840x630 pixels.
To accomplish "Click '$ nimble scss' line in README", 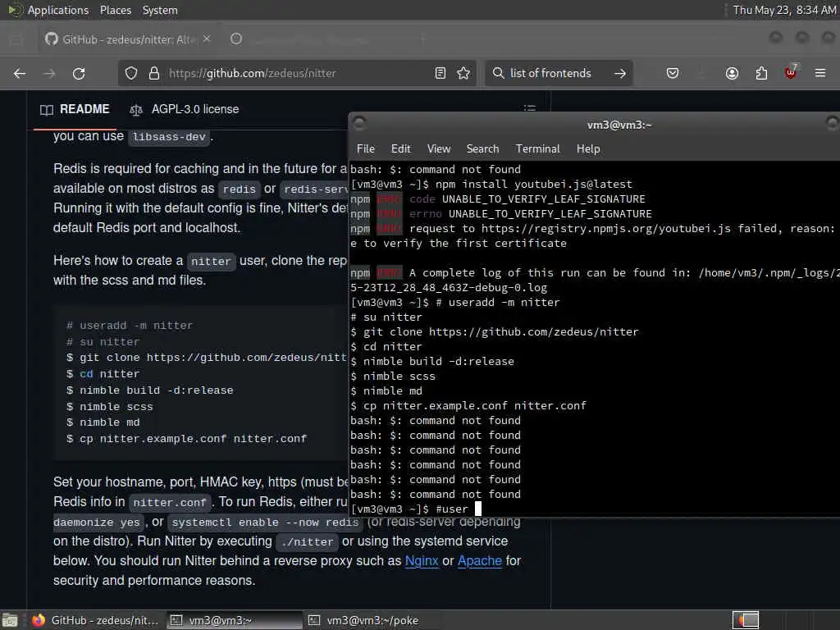I will click(110, 407).
